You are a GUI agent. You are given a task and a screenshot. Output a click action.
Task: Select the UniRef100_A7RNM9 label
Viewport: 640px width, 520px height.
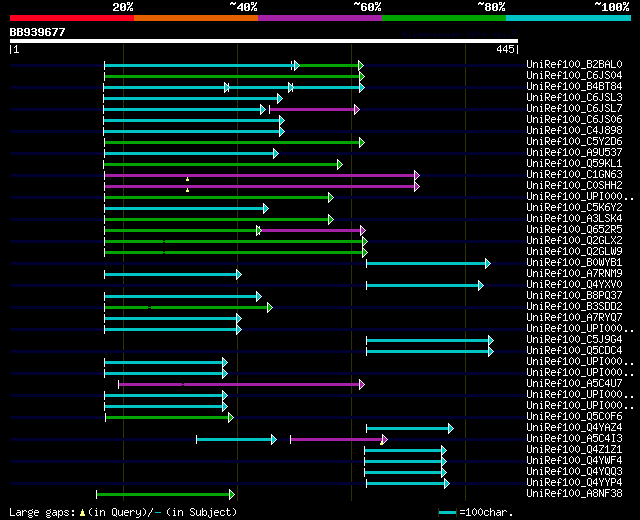pyautogui.click(x=574, y=273)
